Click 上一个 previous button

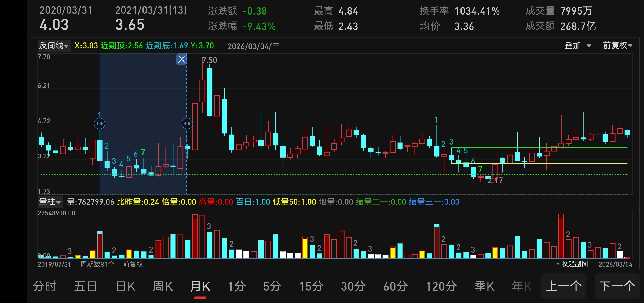click(563, 286)
